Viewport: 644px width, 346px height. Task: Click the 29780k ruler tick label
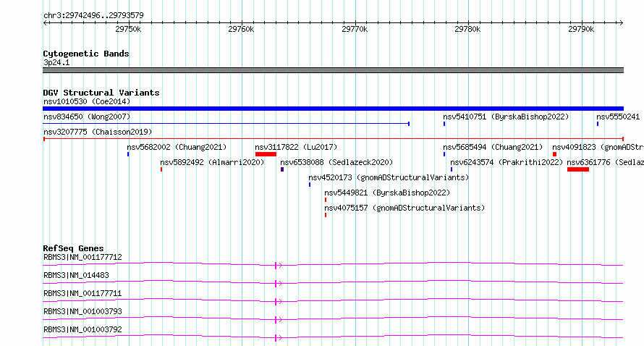(x=467, y=29)
